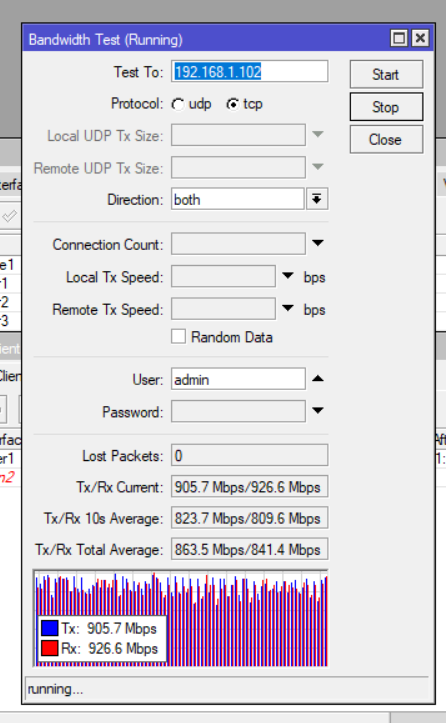Expand the Local Tx Speed arrow
This screenshot has height=723, width=446.
click(288, 276)
